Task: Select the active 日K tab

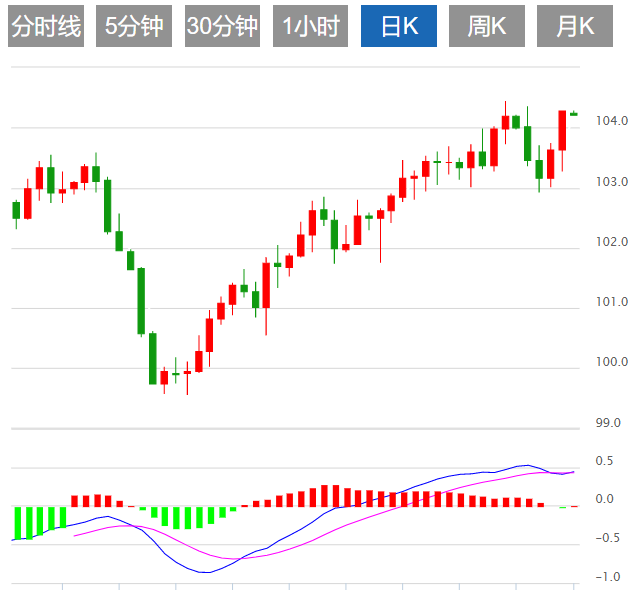Action: (399, 26)
